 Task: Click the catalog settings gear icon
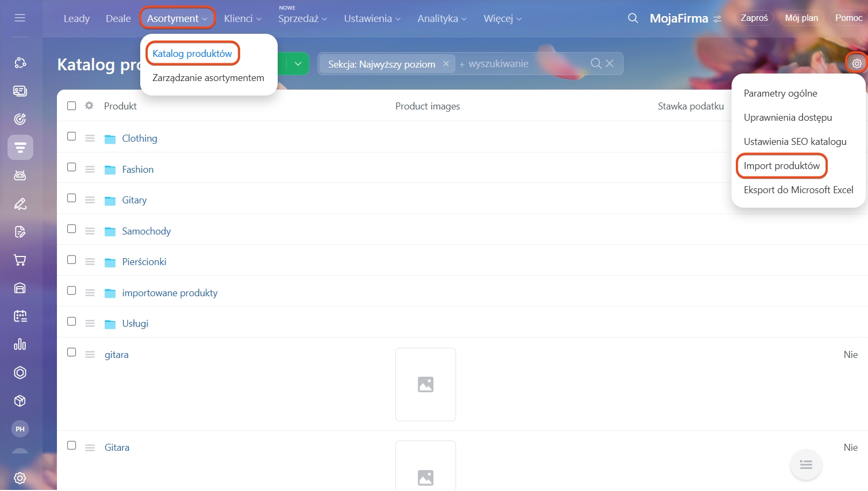857,63
